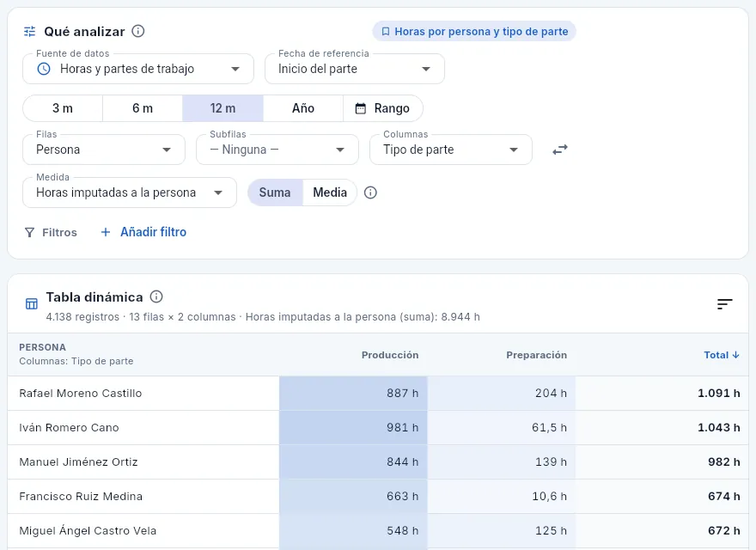Open the sort options icon in Tabla dinámica
This screenshot has height=550, width=756.
coord(725,304)
